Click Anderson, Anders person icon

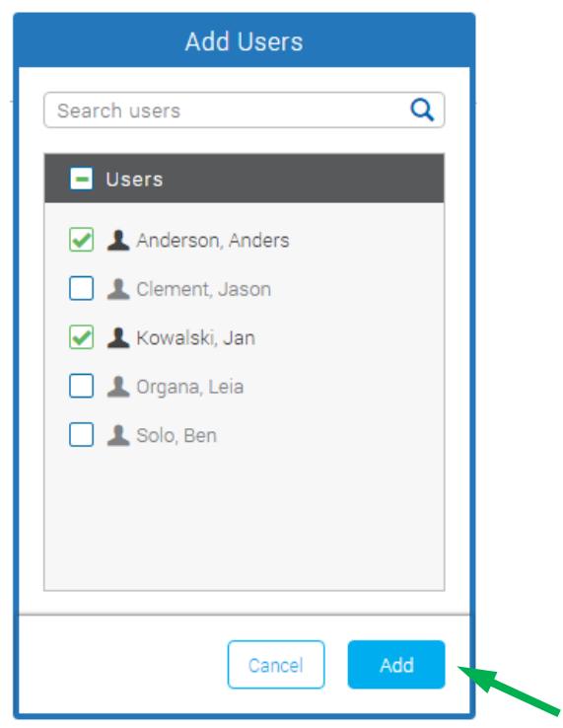118,240
